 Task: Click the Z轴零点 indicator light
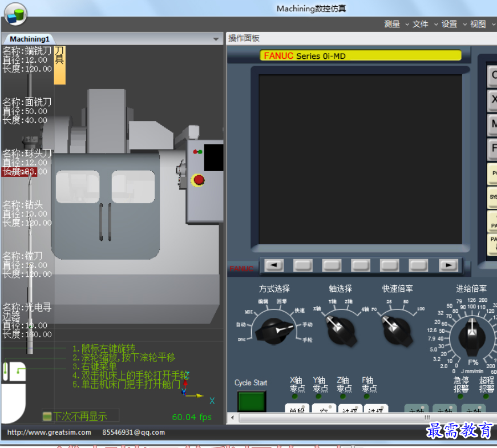342,396
